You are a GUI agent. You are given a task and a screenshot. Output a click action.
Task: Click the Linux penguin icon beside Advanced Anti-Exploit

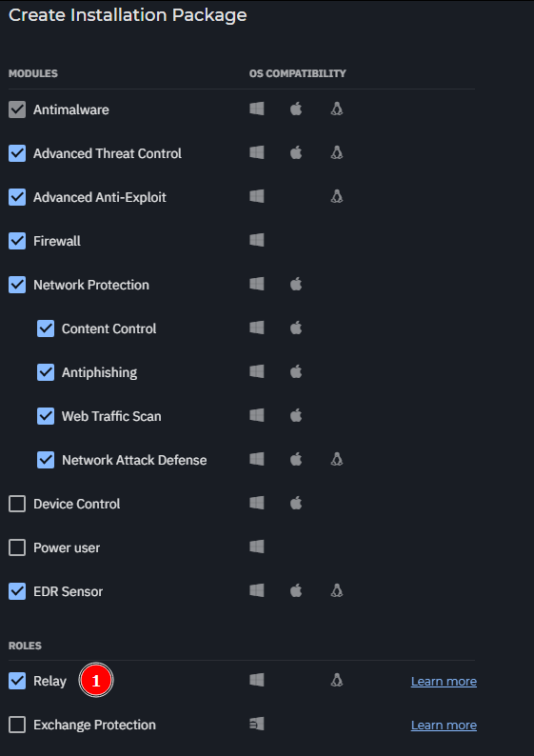coord(336,197)
